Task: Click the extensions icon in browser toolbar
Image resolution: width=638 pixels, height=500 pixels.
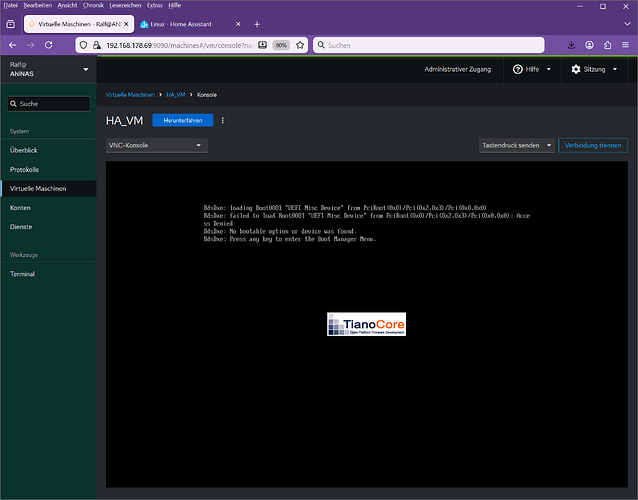Action: tap(607, 45)
